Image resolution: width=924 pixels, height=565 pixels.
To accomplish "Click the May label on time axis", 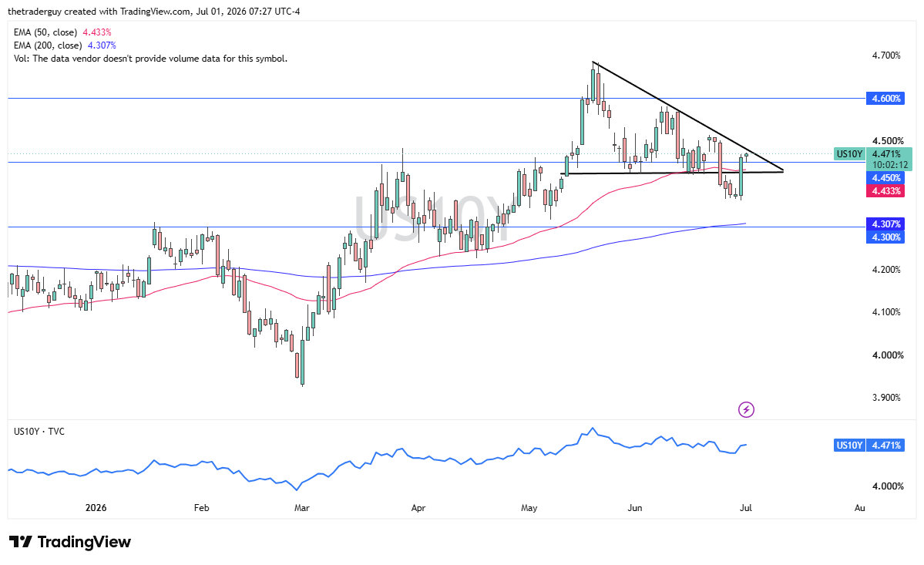I will click(529, 507).
